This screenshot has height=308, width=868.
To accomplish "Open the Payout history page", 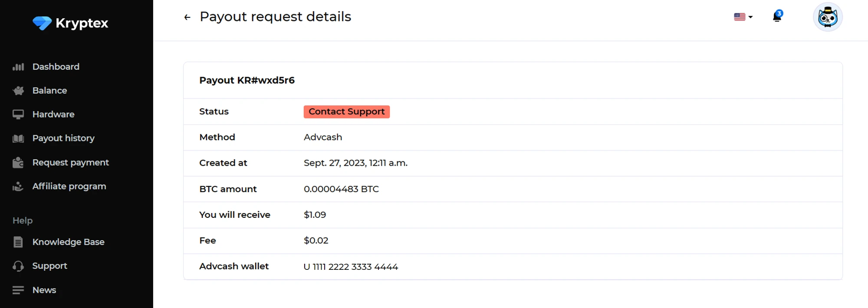I will pos(63,138).
